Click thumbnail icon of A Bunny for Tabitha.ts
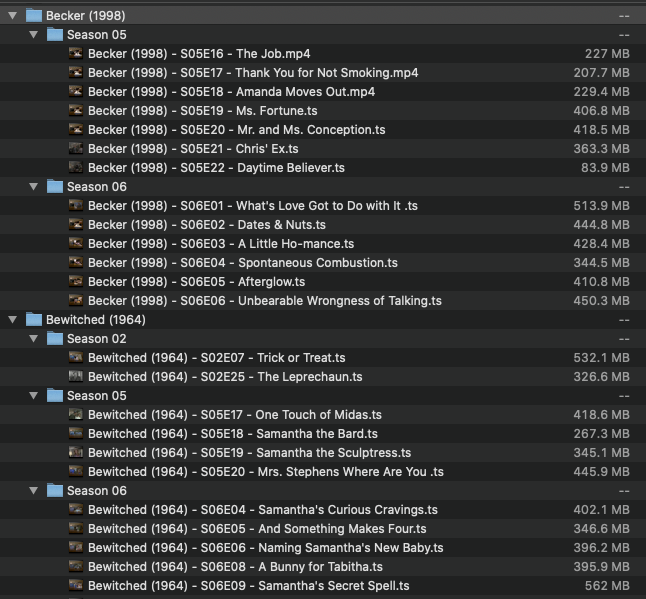 pyautogui.click(x=76, y=566)
